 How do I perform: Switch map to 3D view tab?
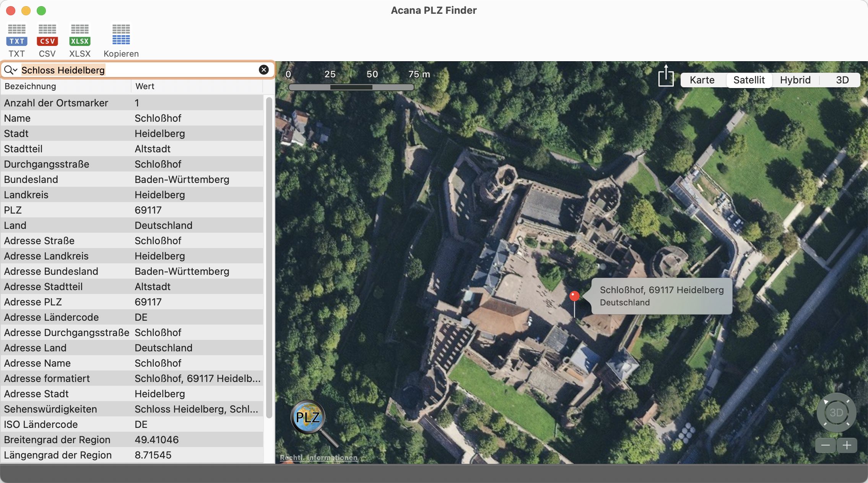pyautogui.click(x=842, y=80)
